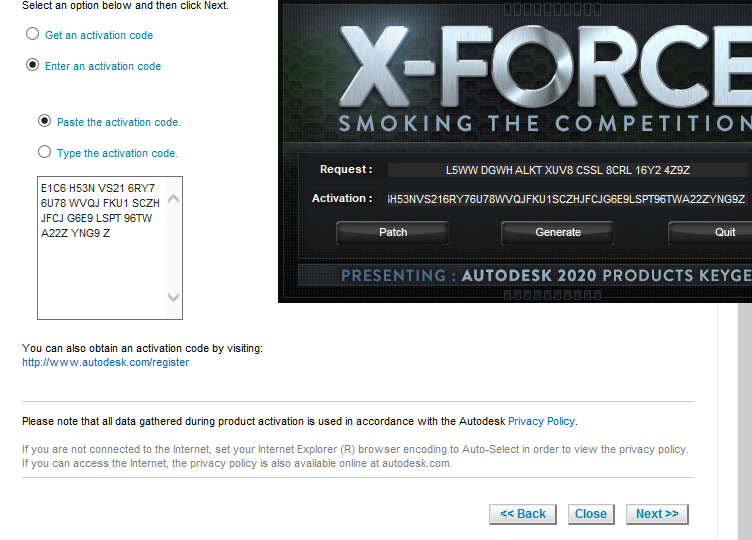Image resolution: width=752 pixels, height=540 pixels.
Task: Click the Patch button
Action: 393,233
